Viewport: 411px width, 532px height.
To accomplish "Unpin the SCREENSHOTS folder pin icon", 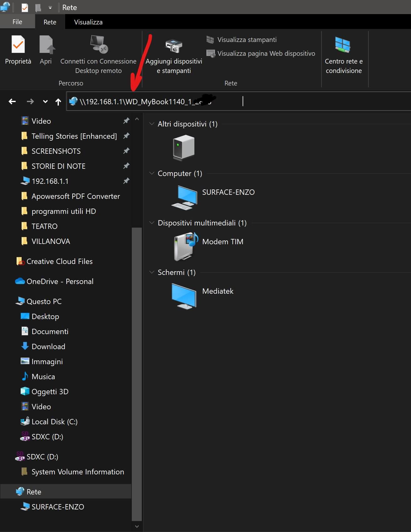I will (x=126, y=151).
